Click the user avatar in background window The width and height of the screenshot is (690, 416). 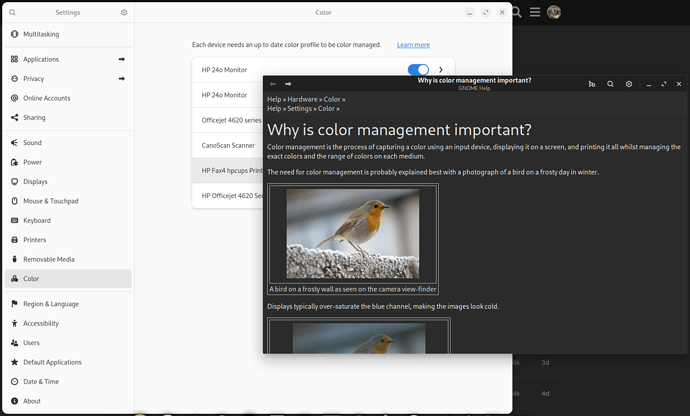click(554, 12)
